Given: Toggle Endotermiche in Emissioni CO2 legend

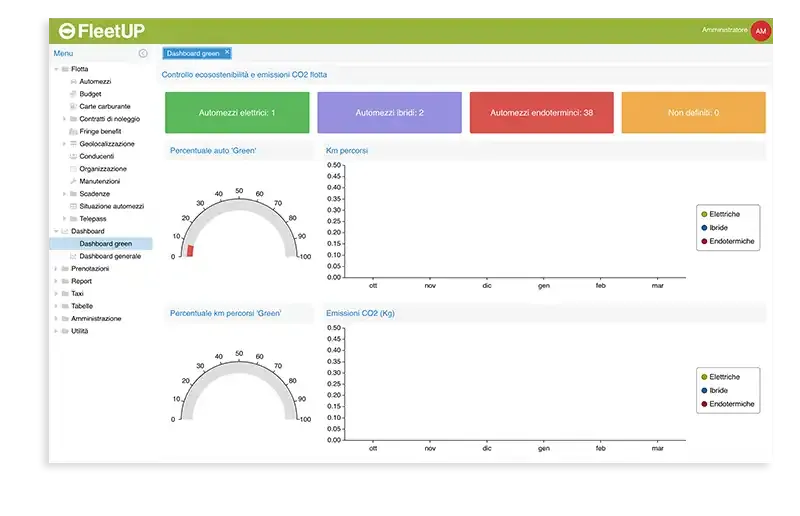Looking at the screenshot, I should [x=728, y=404].
